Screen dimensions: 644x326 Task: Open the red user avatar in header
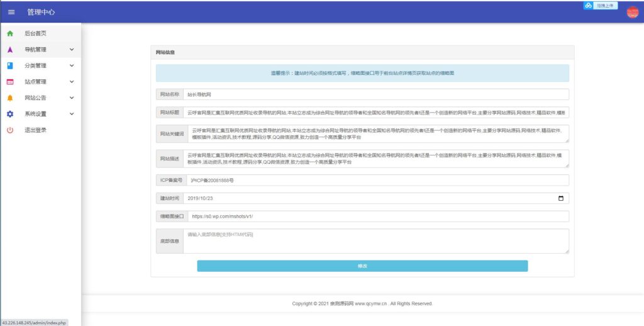633,12
